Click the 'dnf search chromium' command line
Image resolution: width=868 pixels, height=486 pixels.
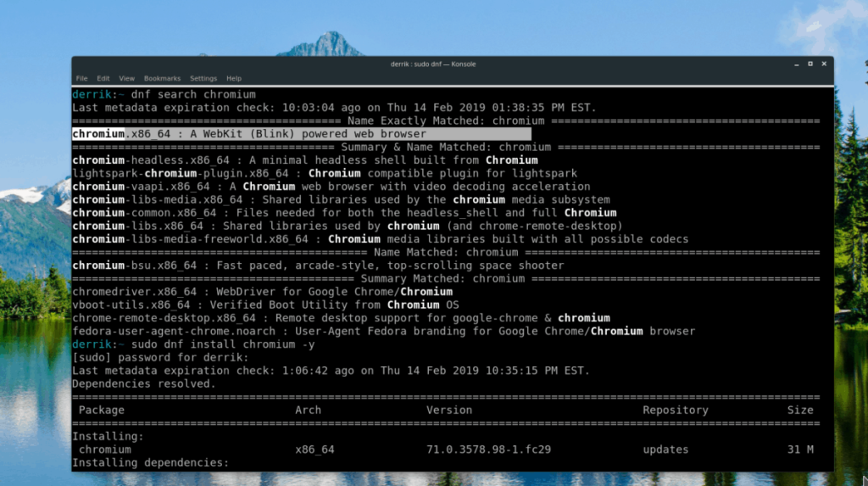coord(193,95)
